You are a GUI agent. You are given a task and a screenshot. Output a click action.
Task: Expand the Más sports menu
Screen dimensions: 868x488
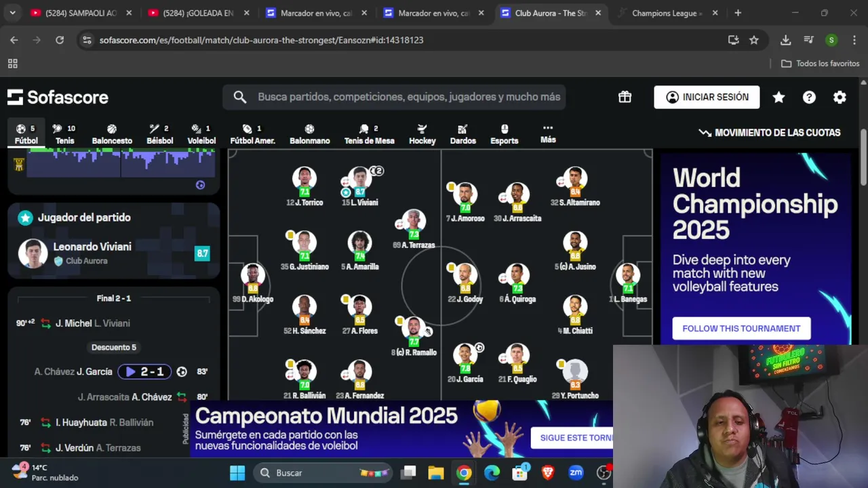(548, 134)
